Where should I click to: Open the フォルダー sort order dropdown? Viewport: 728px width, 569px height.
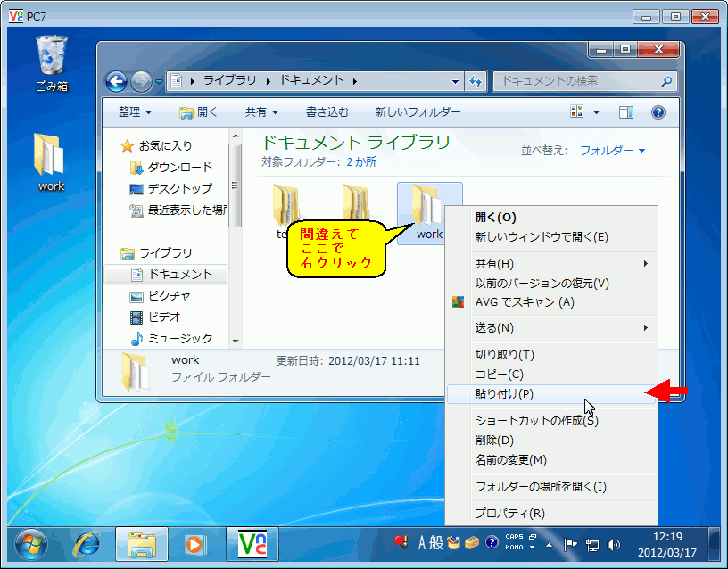tap(612, 151)
